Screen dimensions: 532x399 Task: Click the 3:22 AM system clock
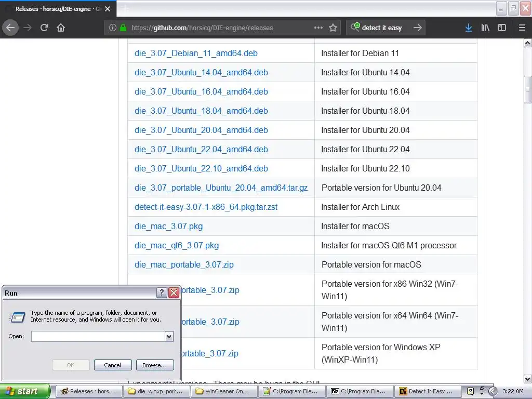pos(513,391)
